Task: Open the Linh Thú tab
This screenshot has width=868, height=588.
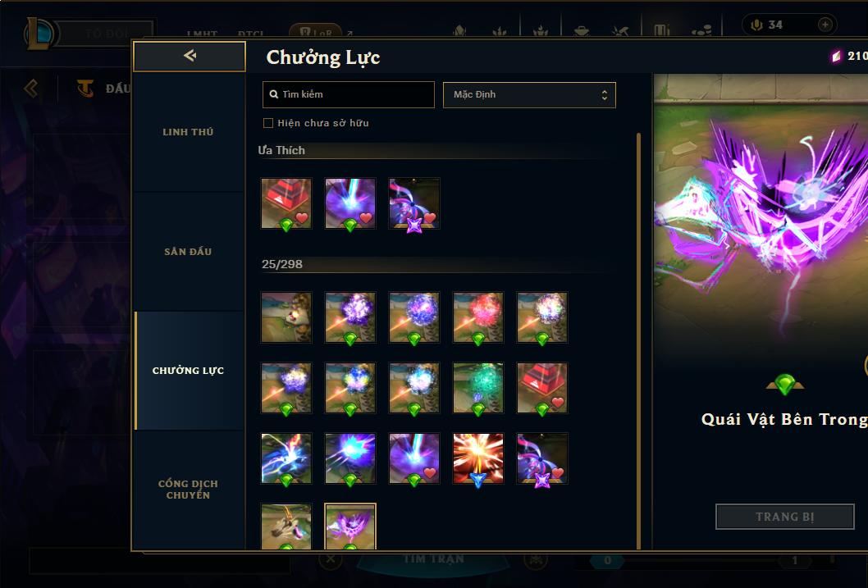Action: tap(188, 132)
